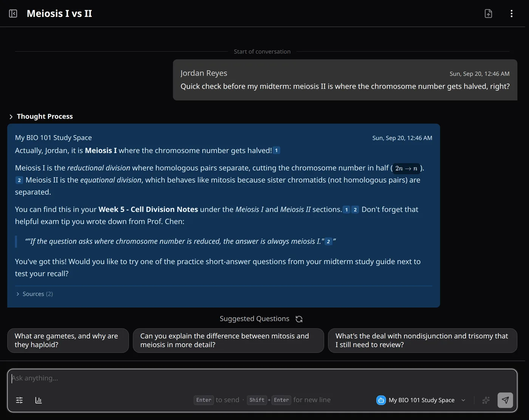Select 'What are gametes' suggested question
The width and height of the screenshot is (529, 420).
click(x=68, y=340)
